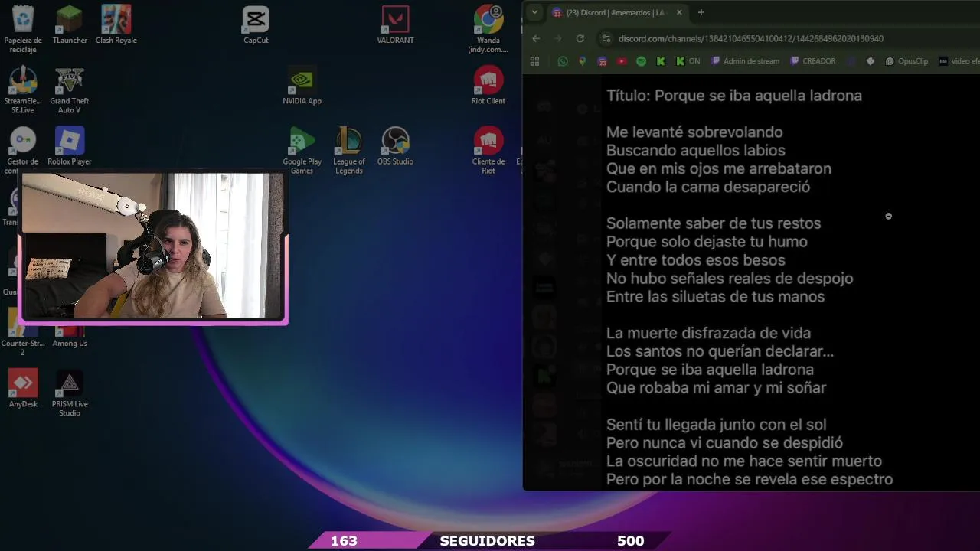Open Roblox Player desktop icon
The image size is (980, 551).
click(70, 145)
